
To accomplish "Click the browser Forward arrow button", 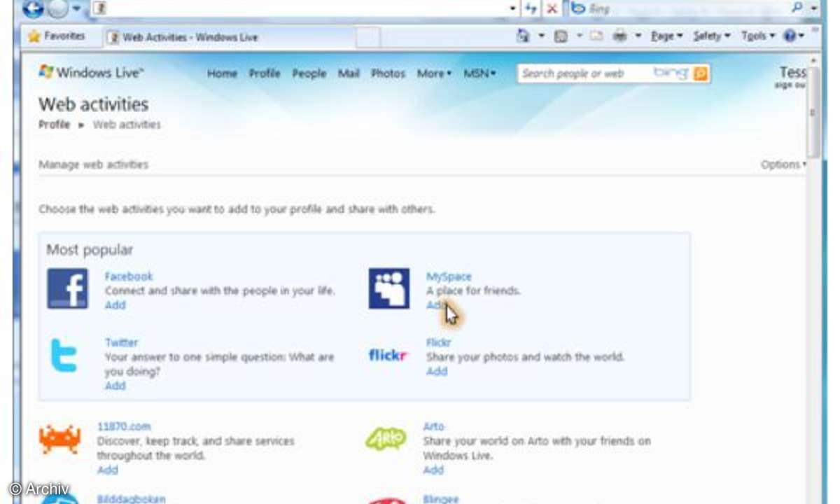I will coord(58,8).
